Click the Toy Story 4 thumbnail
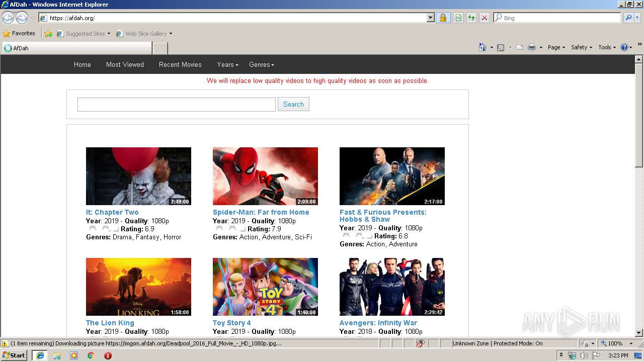Screen dimensions: 644x362 pos(265,287)
